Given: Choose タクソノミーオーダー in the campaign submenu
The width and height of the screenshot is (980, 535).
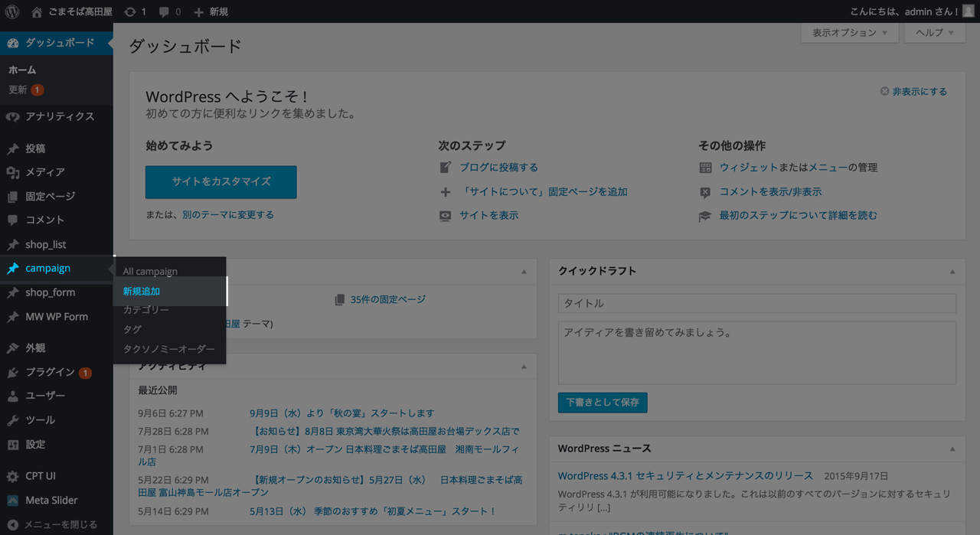Looking at the screenshot, I should click(169, 349).
